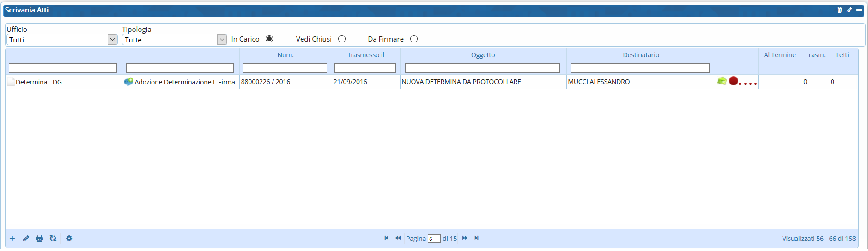Click the add (plus) icon in footer
This screenshot has width=868, height=251.
[12, 239]
